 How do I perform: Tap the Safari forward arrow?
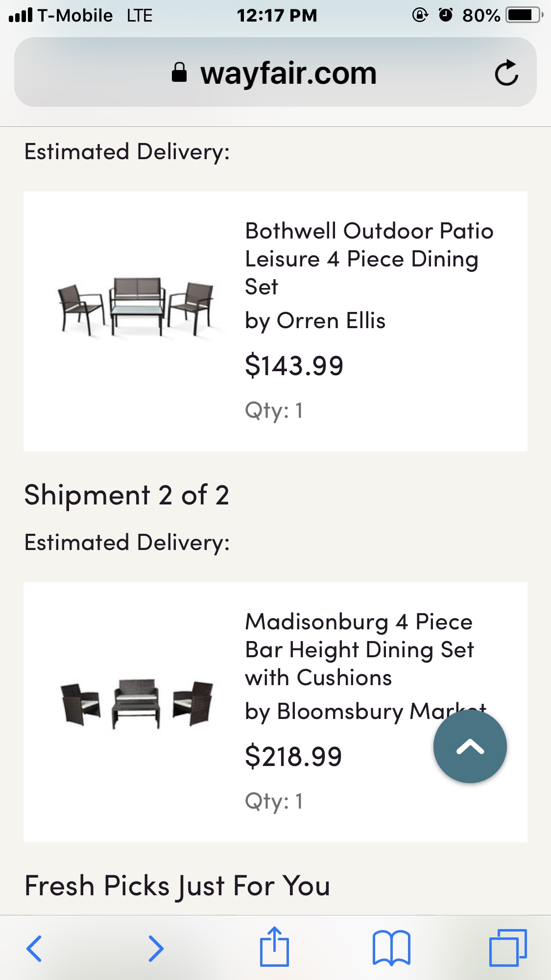coord(156,949)
